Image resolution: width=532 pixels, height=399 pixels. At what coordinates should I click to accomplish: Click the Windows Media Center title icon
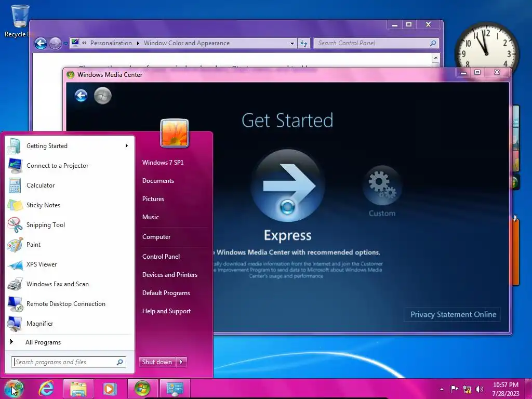tap(70, 75)
